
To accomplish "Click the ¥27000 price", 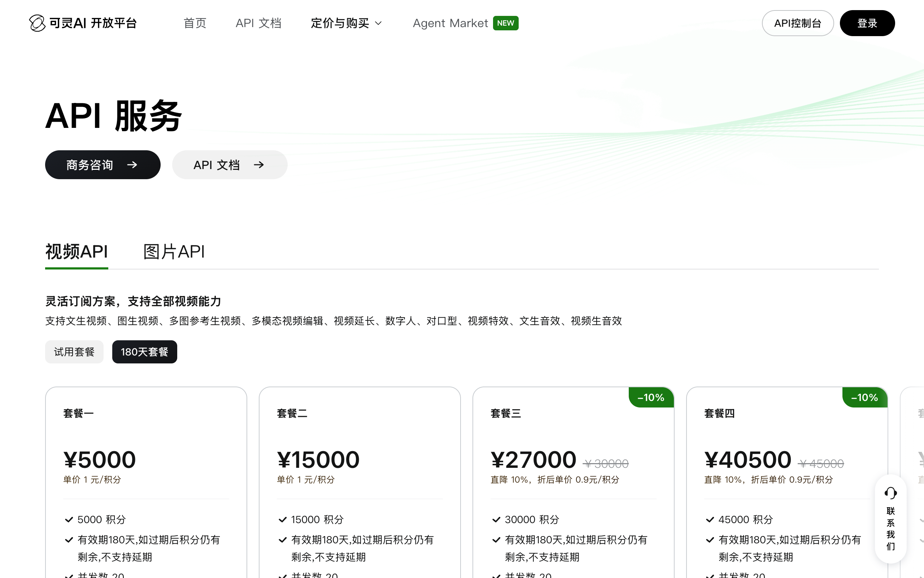I will pos(533,460).
